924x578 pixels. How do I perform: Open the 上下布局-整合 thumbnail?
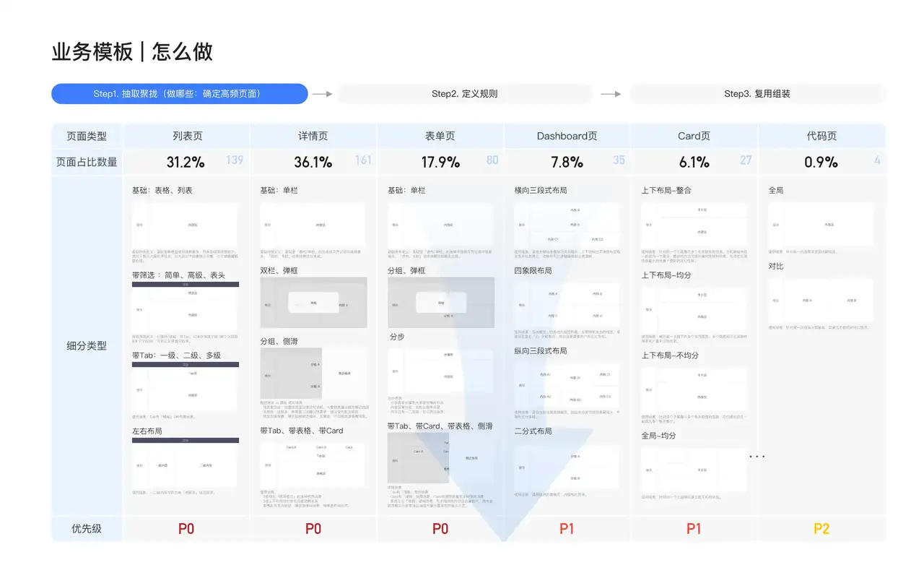(694, 225)
